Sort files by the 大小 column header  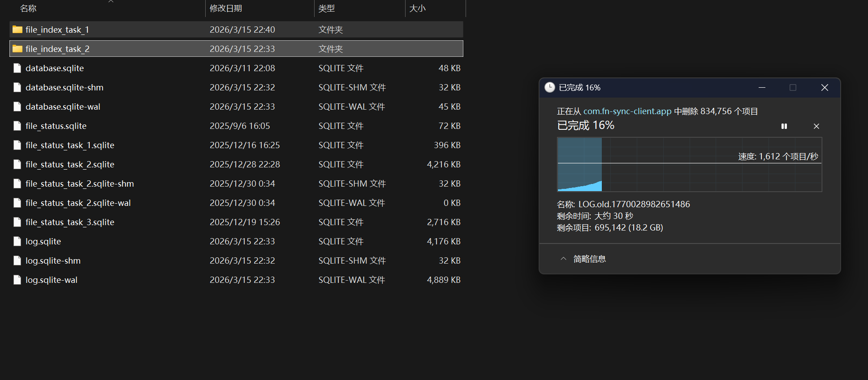point(418,9)
